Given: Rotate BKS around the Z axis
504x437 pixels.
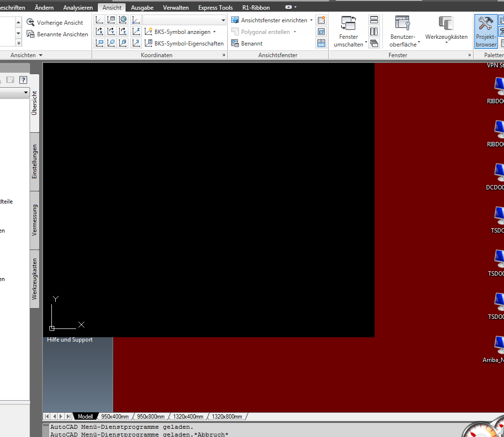Looking at the screenshot, I should (x=123, y=31).
